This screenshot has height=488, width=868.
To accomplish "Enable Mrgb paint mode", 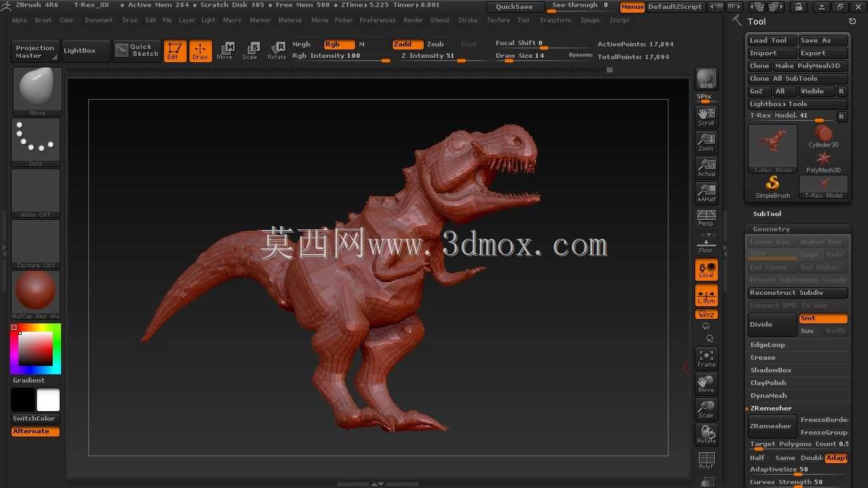I will (301, 44).
